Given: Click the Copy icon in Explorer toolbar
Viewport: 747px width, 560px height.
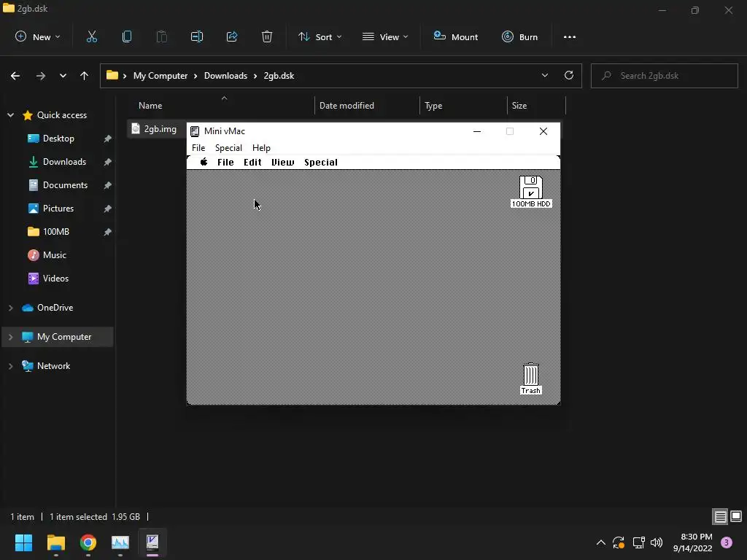Looking at the screenshot, I should click(127, 36).
